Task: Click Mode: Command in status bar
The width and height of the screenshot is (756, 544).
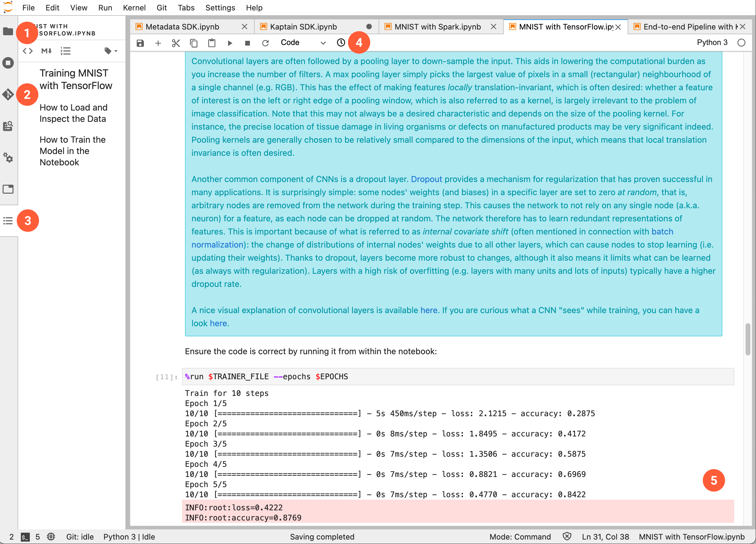Action: (x=520, y=537)
